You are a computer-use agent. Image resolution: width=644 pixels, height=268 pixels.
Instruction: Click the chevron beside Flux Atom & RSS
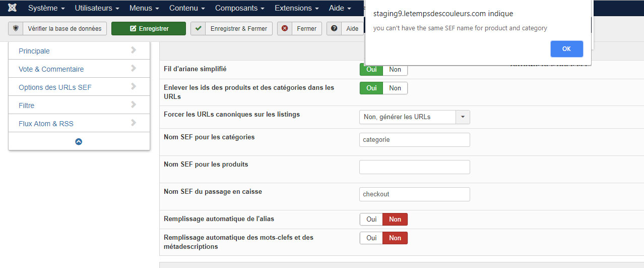[134, 123]
